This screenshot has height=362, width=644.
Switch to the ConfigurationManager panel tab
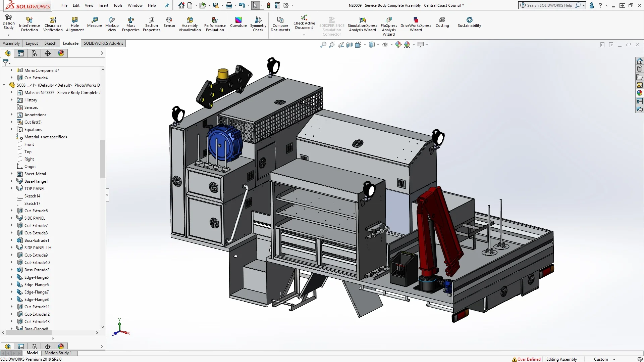click(x=34, y=53)
